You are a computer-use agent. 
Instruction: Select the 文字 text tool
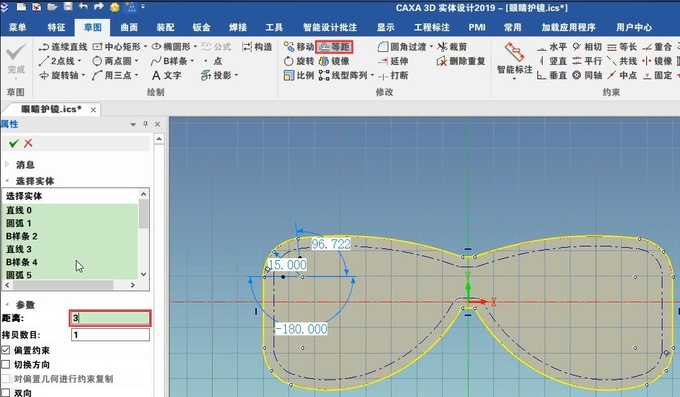[x=167, y=75]
